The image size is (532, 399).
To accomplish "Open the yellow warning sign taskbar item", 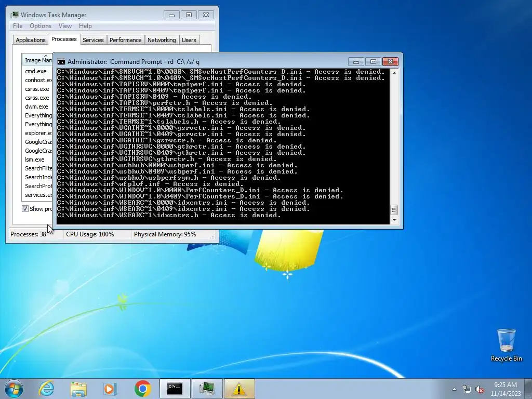I will [x=239, y=389].
